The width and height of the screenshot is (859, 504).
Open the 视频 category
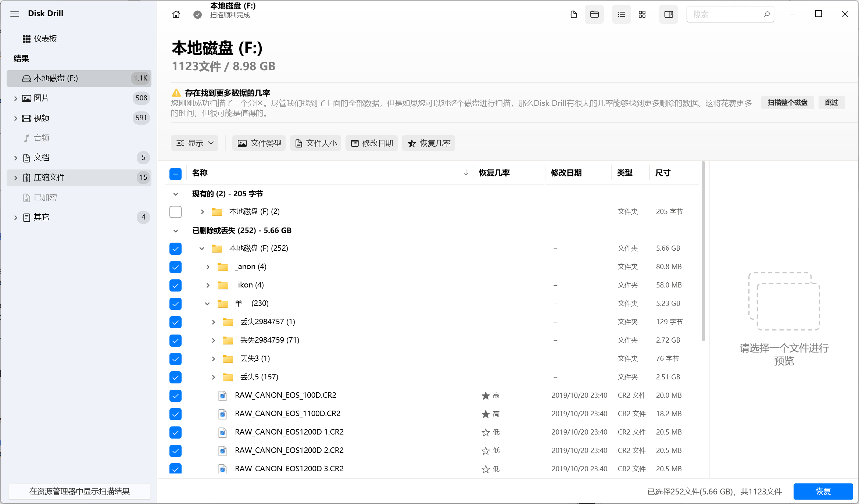point(79,118)
